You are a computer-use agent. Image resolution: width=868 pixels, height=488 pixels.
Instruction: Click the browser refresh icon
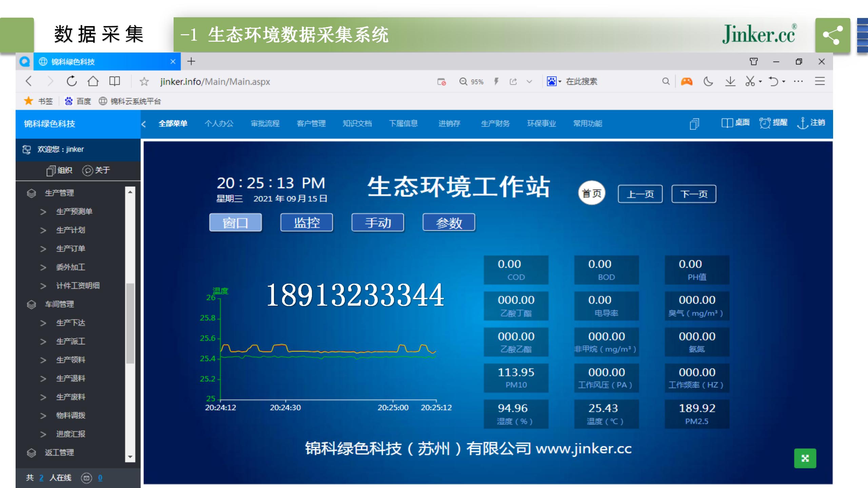click(x=72, y=81)
